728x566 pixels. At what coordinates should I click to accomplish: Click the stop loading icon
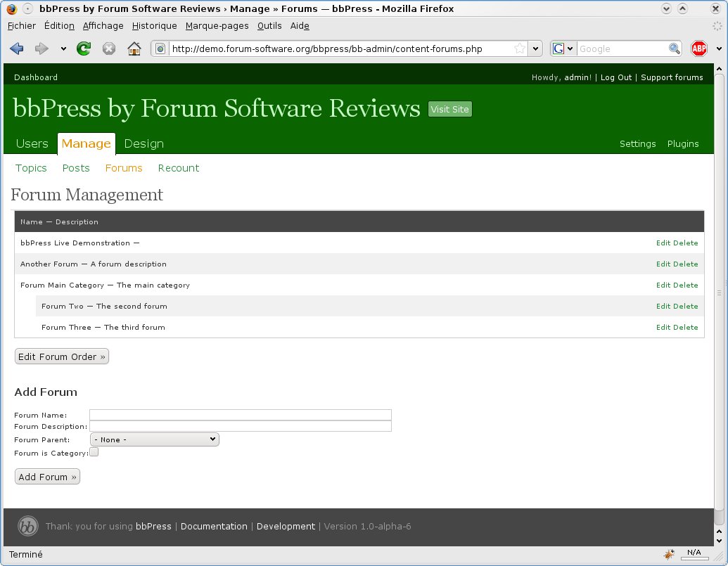pyautogui.click(x=109, y=49)
